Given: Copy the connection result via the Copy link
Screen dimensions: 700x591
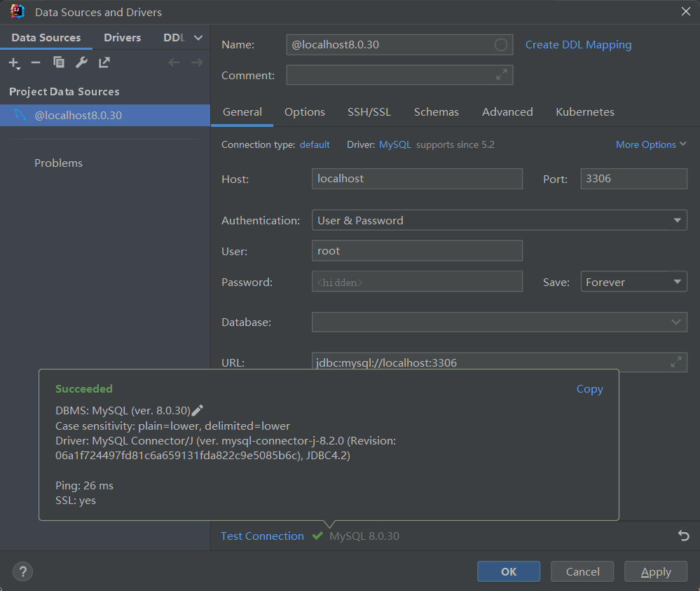Looking at the screenshot, I should tap(589, 388).
